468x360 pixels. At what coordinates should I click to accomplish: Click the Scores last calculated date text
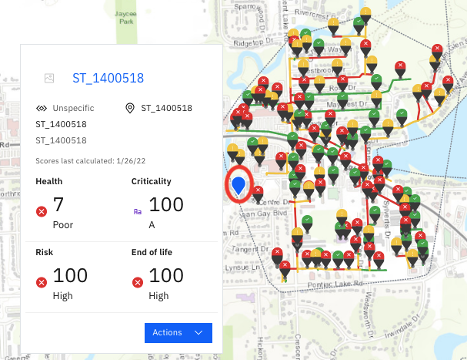[90, 161]
